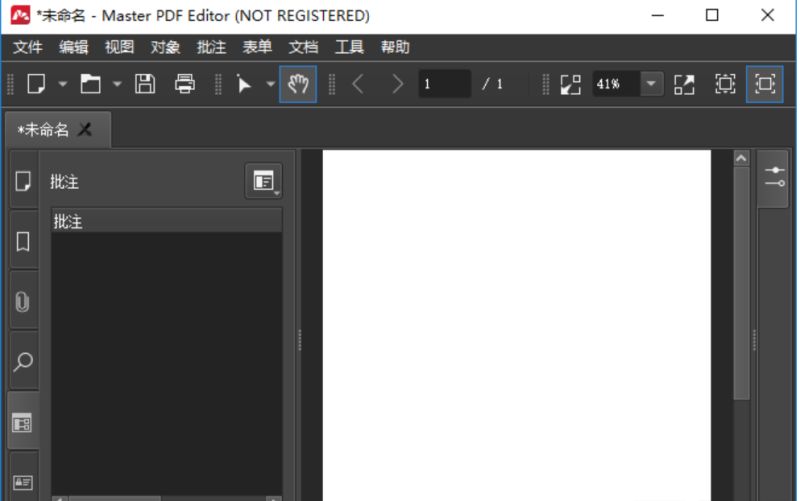Open the Bookmarks panel in sidebar

tap(23, 241)
